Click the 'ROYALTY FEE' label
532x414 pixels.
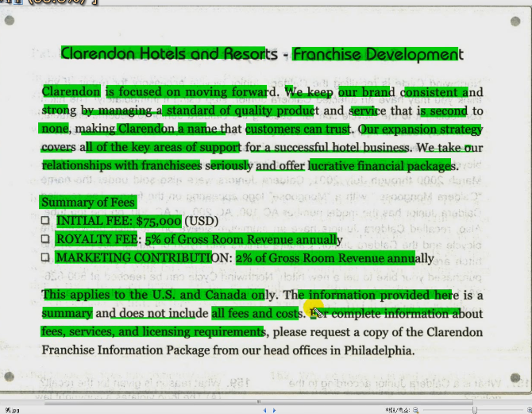click(97, 239)
